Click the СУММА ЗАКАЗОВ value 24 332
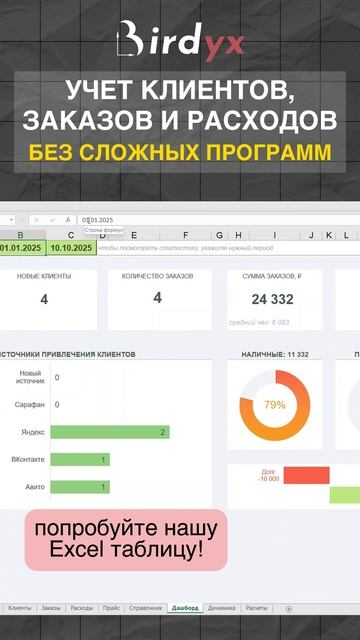This screenshot has width=360, height=640. (273, 299)
